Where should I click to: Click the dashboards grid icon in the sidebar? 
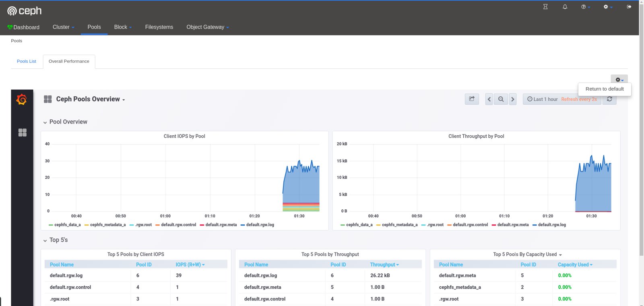[22, 132]
